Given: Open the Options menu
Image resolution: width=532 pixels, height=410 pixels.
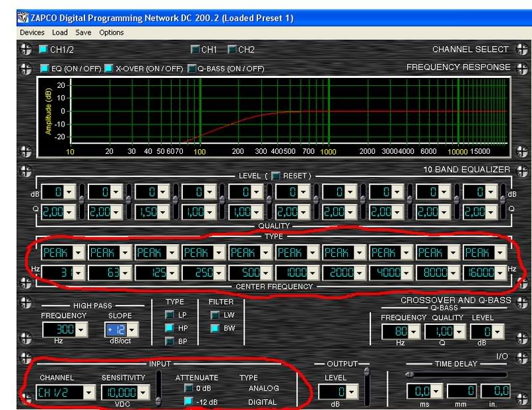Looking at the screenshot, I should [111, 33].
